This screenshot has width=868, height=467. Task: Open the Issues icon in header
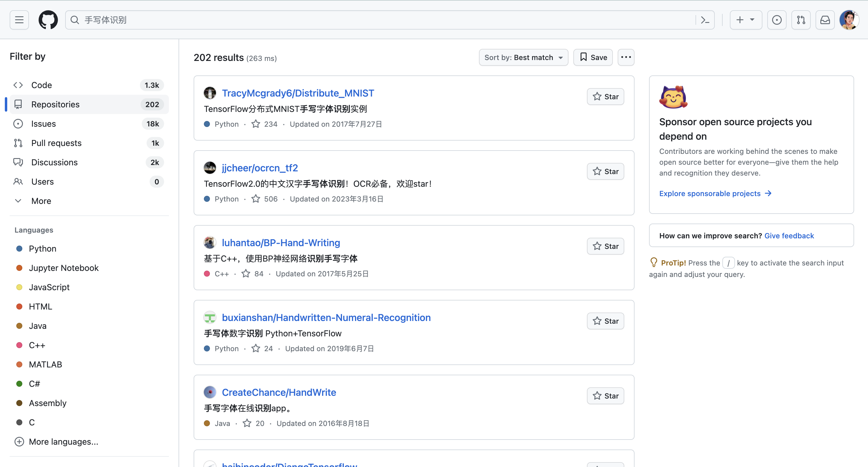point(777,20)
